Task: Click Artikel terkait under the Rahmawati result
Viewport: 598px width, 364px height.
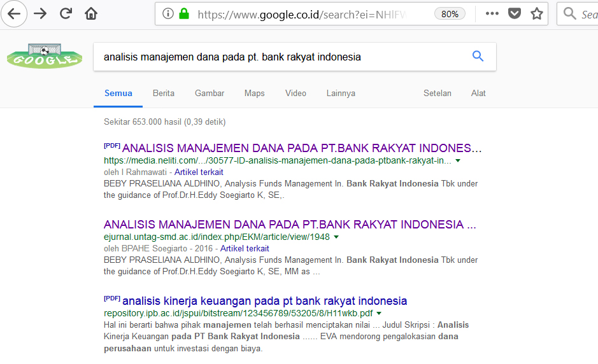Action: point(199,172)
